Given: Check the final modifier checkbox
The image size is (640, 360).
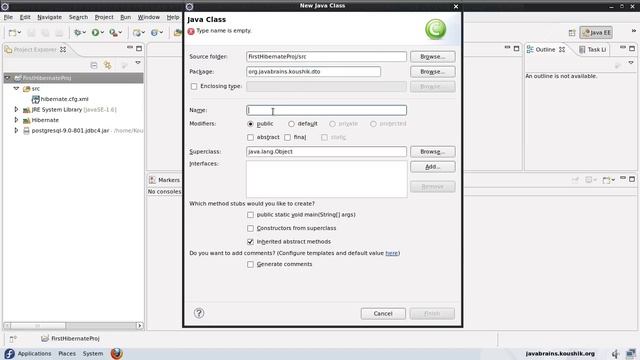Looking at the screenshot, I should (x=287, y=138).
